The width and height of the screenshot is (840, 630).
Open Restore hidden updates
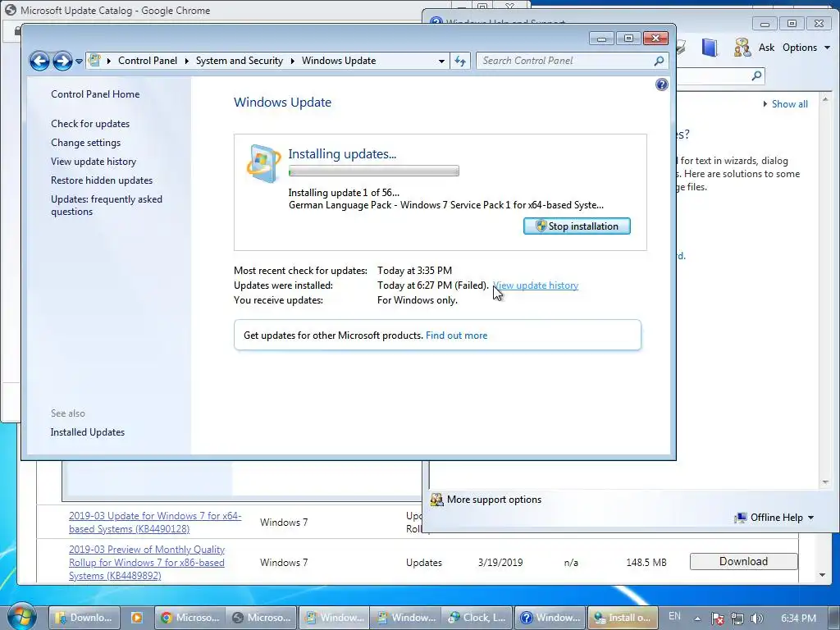pos(102,180)
